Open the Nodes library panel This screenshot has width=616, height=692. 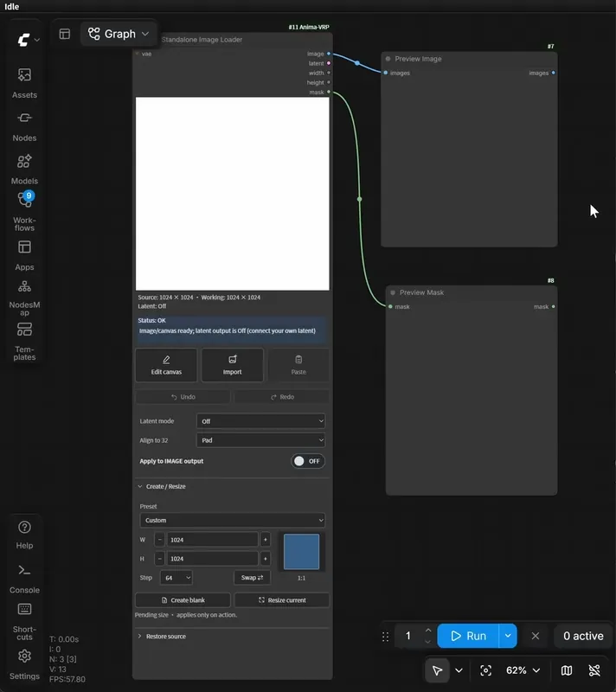pos(24,126)
